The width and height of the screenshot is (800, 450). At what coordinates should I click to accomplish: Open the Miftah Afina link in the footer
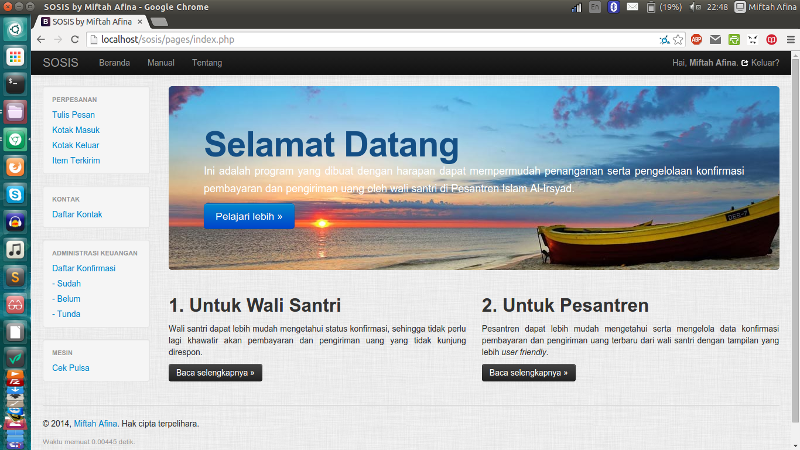point(95,424)
